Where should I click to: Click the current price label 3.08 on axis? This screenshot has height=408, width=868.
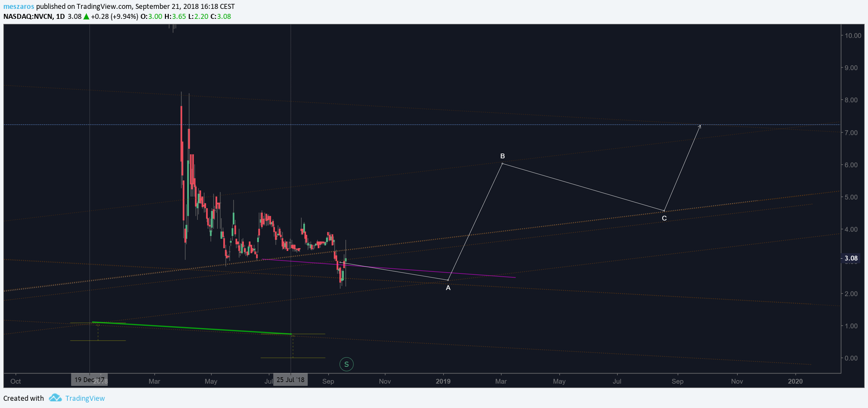click(851, 258)
